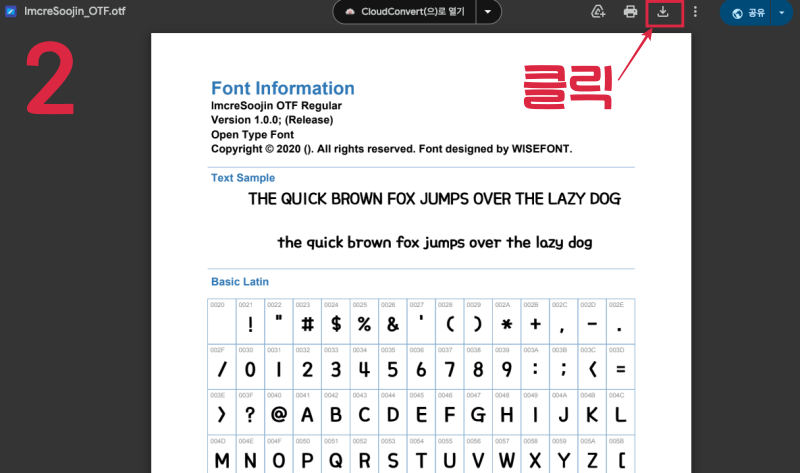Image resolution: width=800 pixels, height=473 pixels.
Task: Click the file type icon beside ImcreSoojin_OTF.otf
Action: coord(11,11)
